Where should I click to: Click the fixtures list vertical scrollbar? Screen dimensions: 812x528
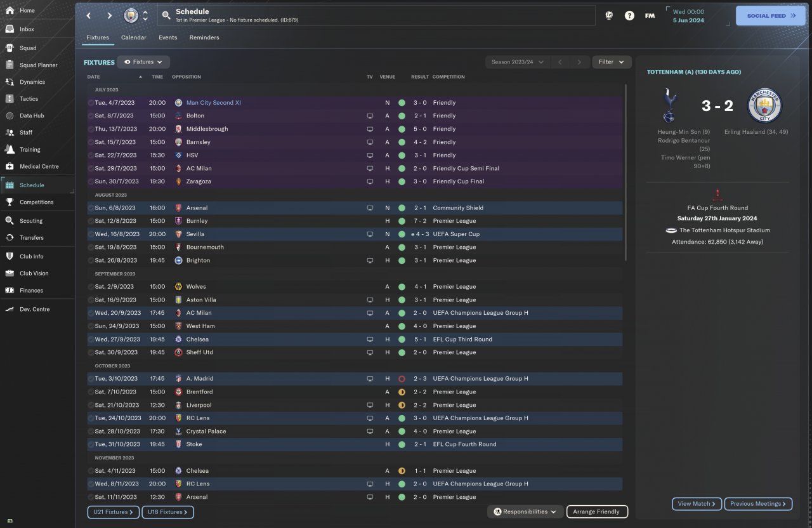[x=625, y=171]
